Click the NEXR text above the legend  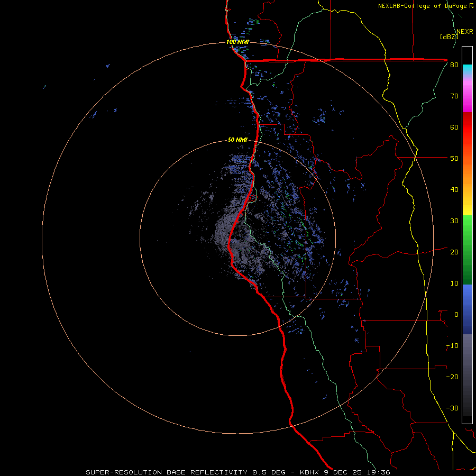(465, 32)
